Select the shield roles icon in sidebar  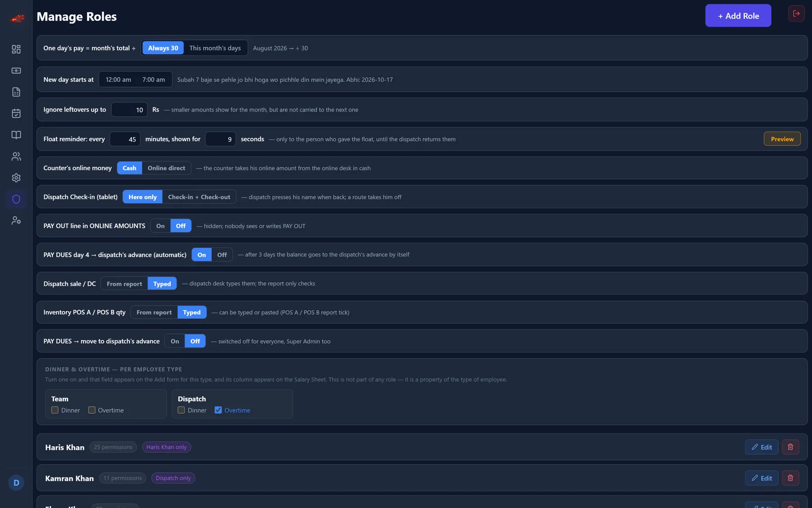click(x=16, y=199)
